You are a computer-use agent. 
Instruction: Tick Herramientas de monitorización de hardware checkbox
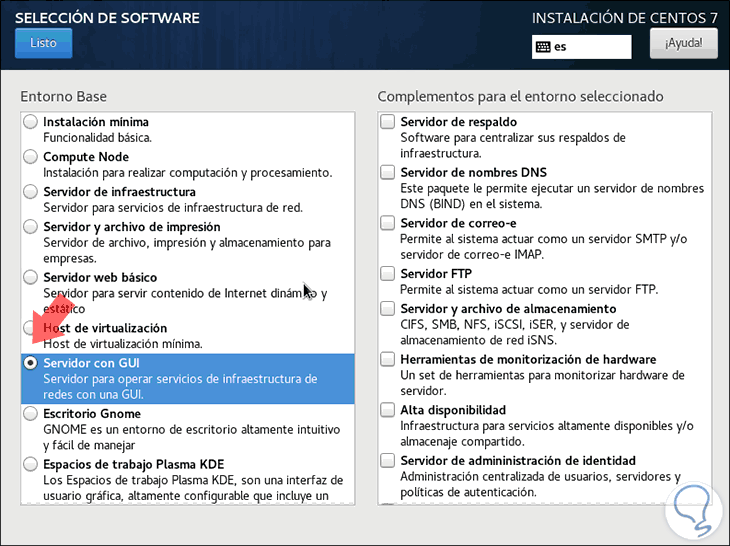tap(387, 359)
